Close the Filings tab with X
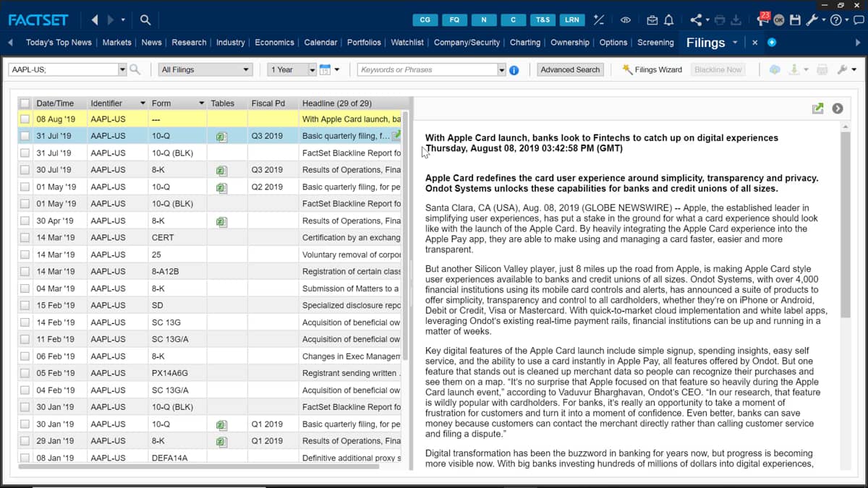This screenshot has height=488, width=868. pyautogui.click(x=754, y=43)
